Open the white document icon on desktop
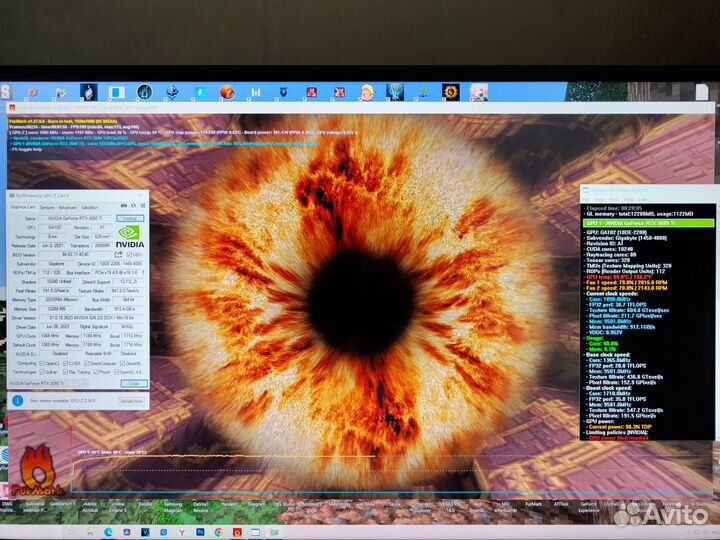The width and height of the screenshot is (720, 540). 702,92
